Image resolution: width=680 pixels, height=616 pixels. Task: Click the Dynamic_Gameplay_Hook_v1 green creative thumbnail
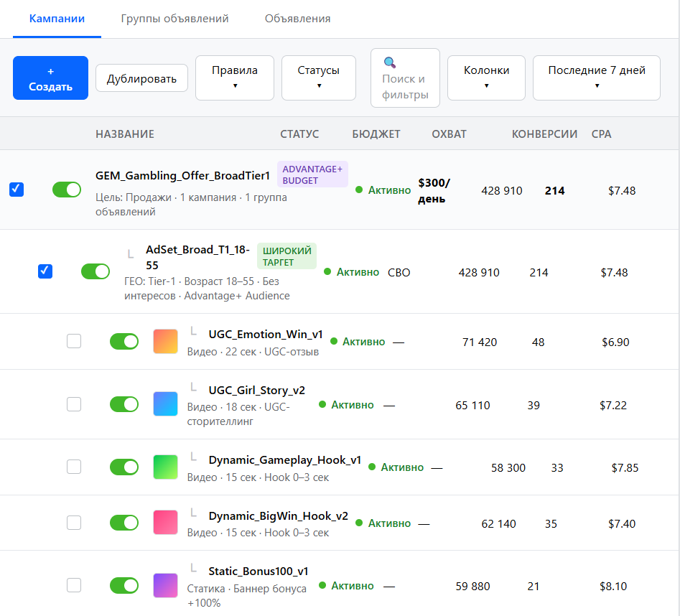[165, 467]
